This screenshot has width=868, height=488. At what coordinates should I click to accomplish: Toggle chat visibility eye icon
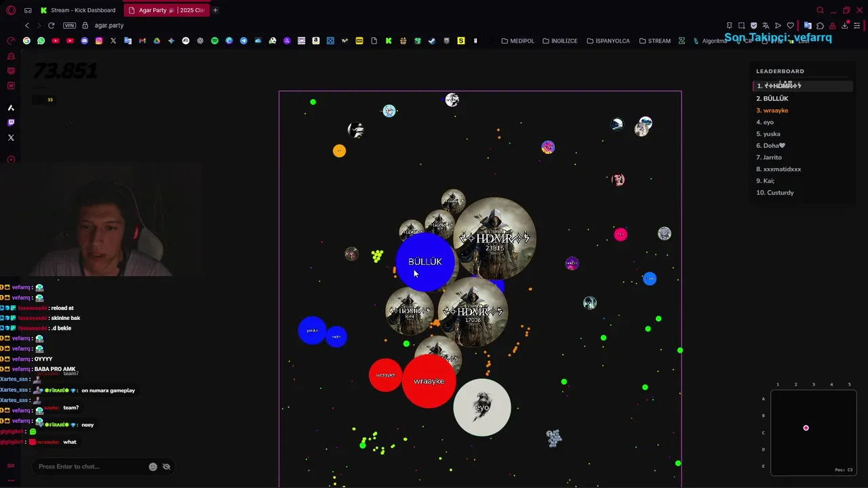tap(166, 466)
